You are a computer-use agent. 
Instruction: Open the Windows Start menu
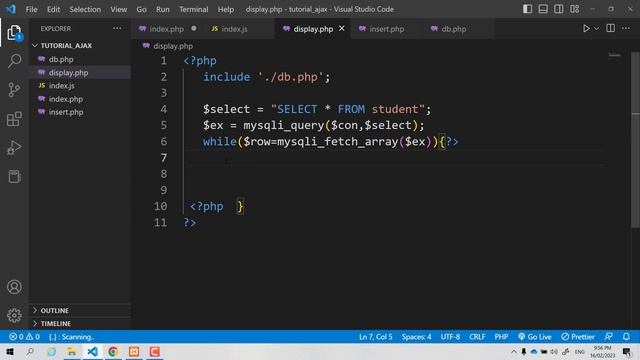pos(10,351)
